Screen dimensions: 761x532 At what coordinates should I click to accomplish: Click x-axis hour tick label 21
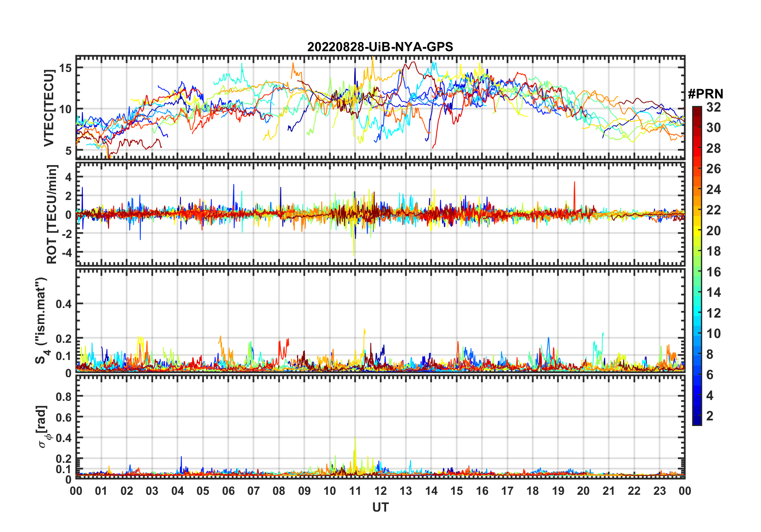coord(609,491)
